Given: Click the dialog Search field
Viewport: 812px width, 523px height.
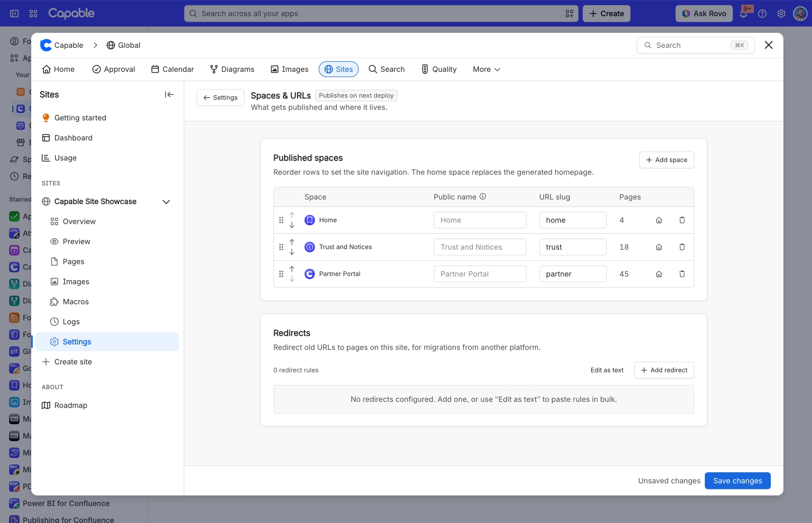Looking at the screenshot, I should pos(695,45).
